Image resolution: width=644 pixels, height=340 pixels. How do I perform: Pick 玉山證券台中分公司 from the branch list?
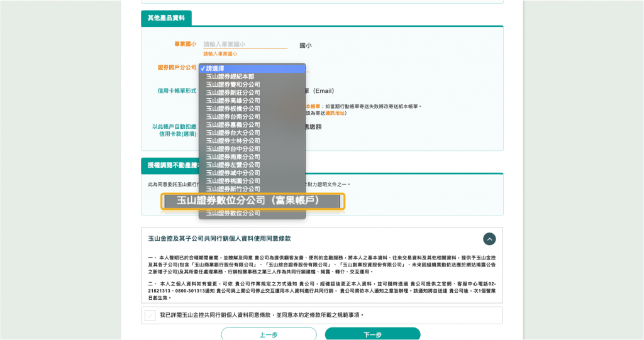coord(252,149)
